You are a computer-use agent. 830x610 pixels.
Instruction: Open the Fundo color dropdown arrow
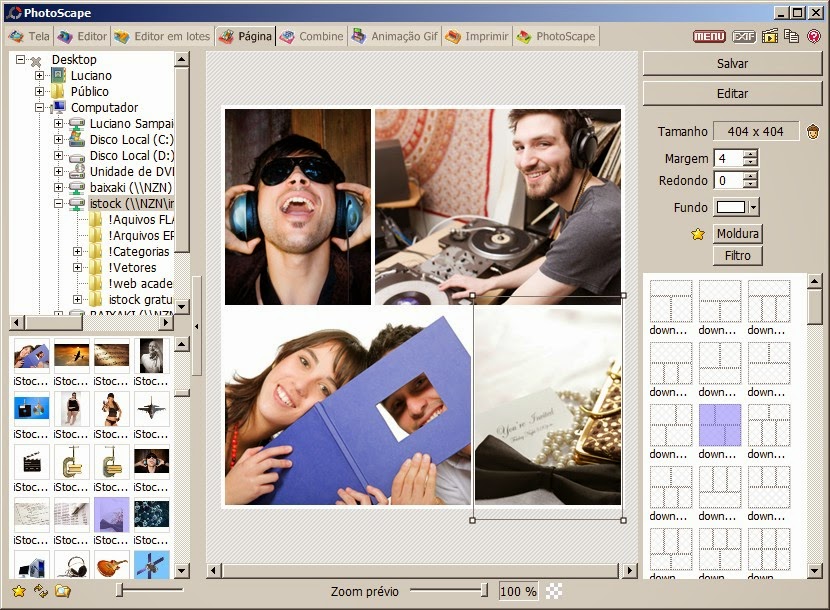coord(754,207)
